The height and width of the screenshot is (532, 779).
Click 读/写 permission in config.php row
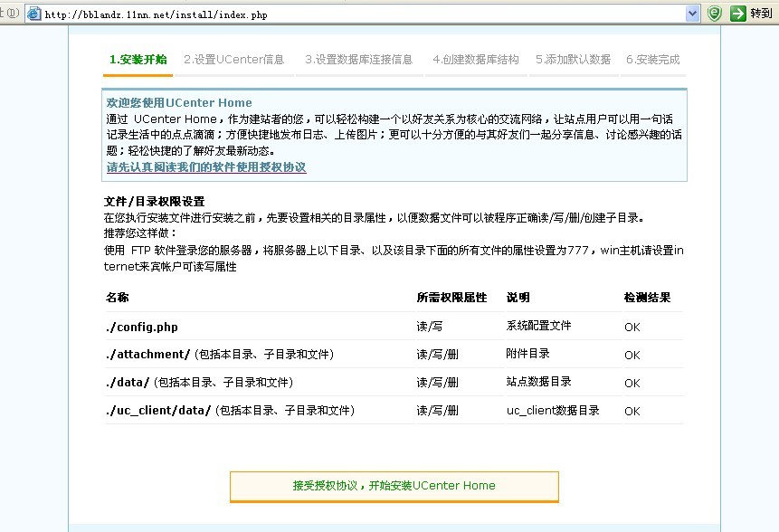pyautogui.click(x=430, y=327)
